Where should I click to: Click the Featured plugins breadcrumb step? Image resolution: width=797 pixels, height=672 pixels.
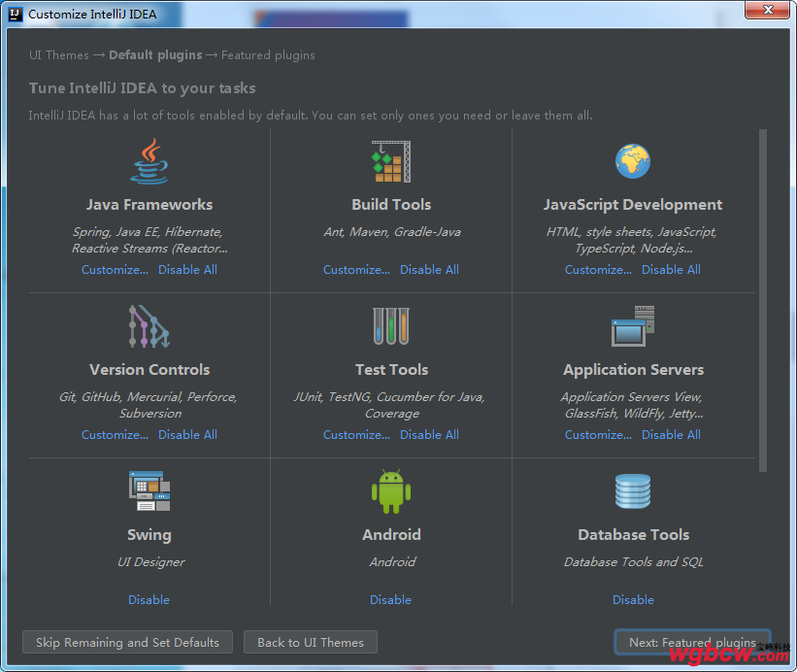(x=268, y=55)
